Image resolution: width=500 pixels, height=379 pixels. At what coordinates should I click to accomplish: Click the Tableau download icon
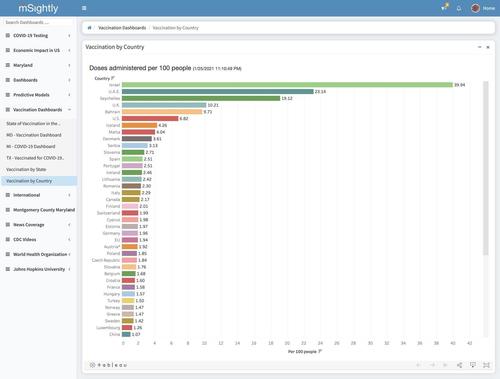tap(473, 365)
